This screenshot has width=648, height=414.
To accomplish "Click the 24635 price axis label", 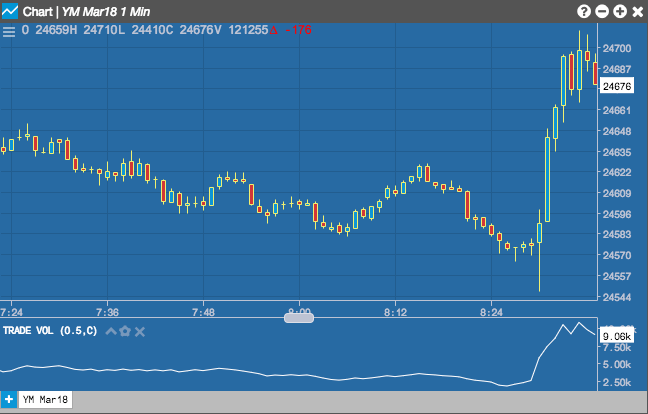I will click(x=617, y=152).
